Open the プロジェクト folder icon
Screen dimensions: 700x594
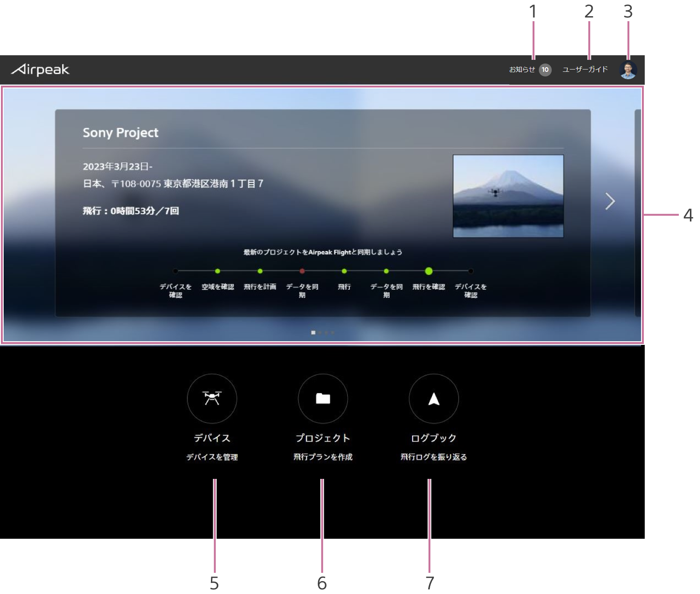click(323, 398)
